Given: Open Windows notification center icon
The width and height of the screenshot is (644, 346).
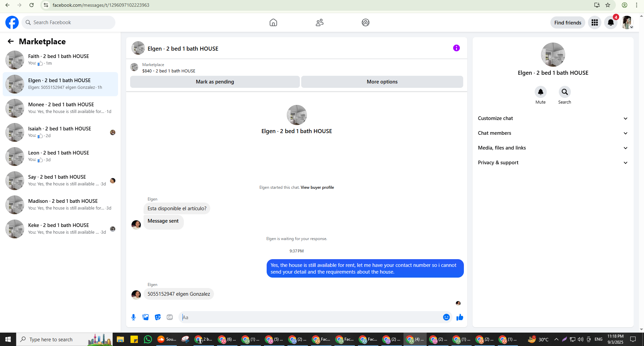Looking at the screenshot, I should [633, 339].
